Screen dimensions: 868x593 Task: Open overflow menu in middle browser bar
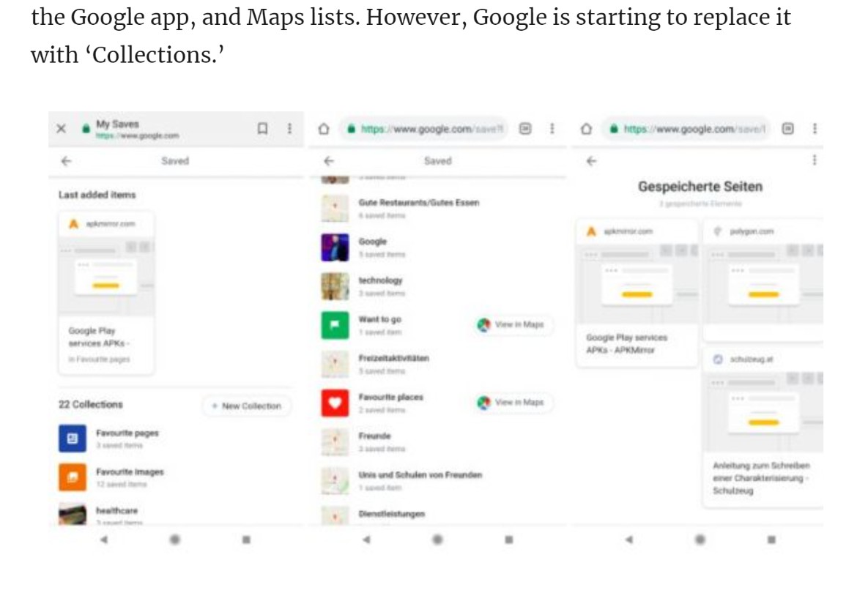pos(552,129)
